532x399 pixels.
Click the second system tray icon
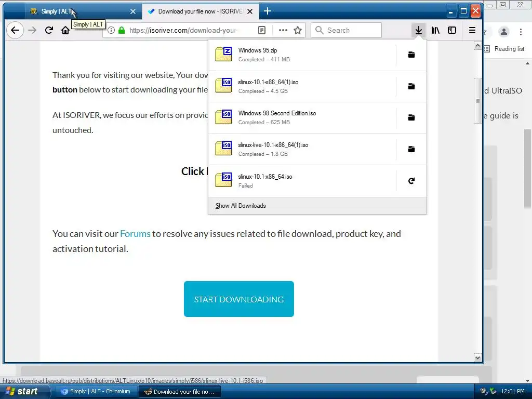click(493, 391)
